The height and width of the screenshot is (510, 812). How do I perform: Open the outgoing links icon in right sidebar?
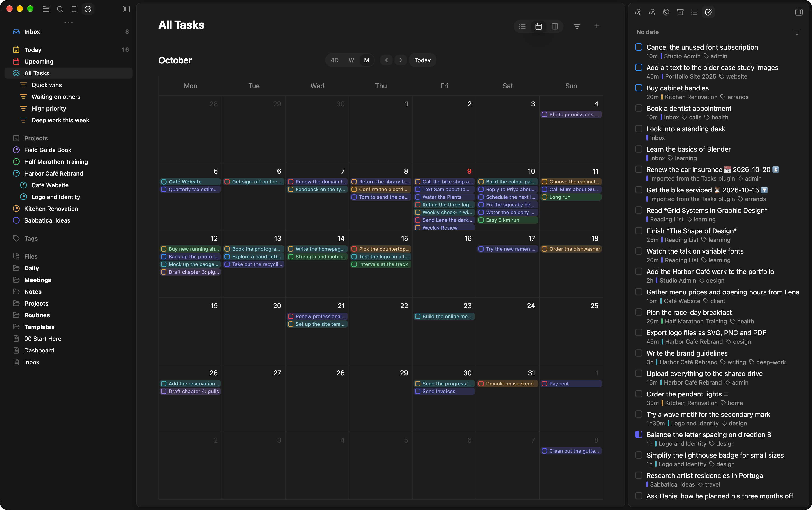(652, 12)
